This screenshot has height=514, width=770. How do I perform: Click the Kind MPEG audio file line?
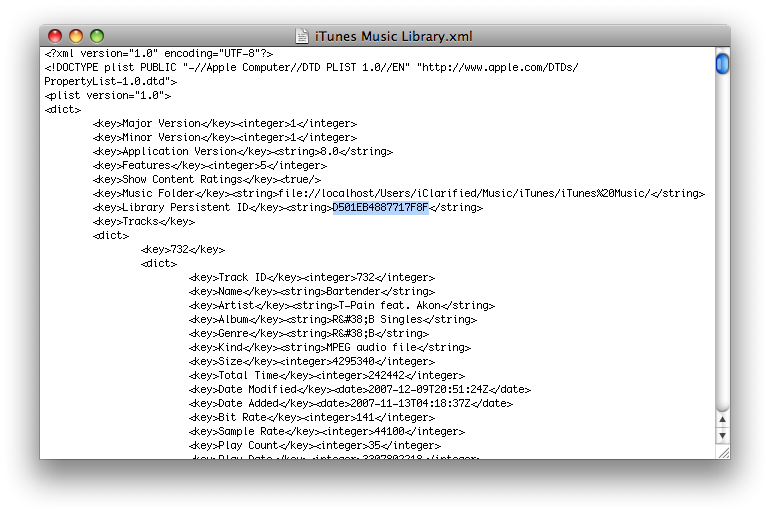click(x=330, y=348)
